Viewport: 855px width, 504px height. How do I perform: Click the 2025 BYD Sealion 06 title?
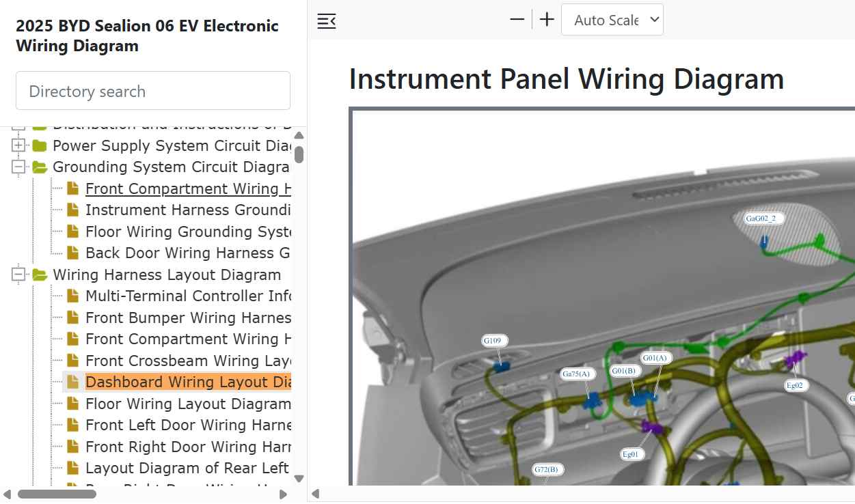click(147, 36)
